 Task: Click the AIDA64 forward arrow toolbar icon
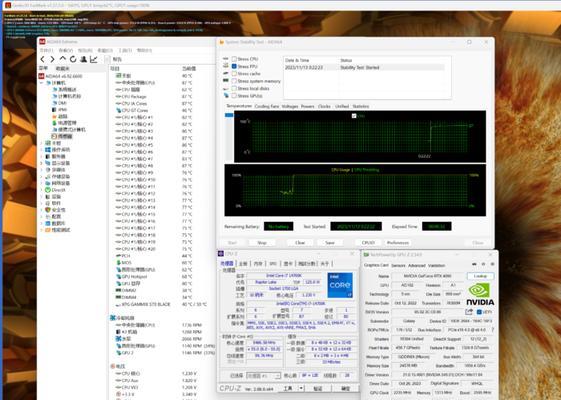[x=53, y=59]
